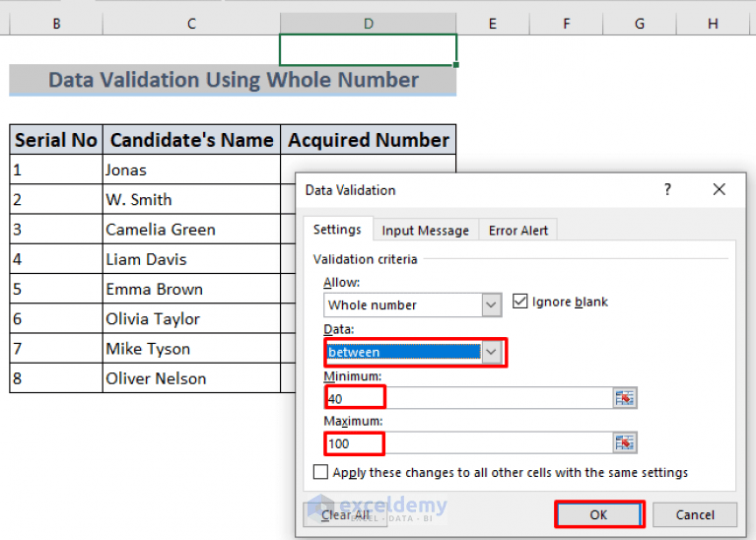This screenshot has width=756, height=540.
Task: Close the Data Validation dialog
Action: tap(719, 189)
